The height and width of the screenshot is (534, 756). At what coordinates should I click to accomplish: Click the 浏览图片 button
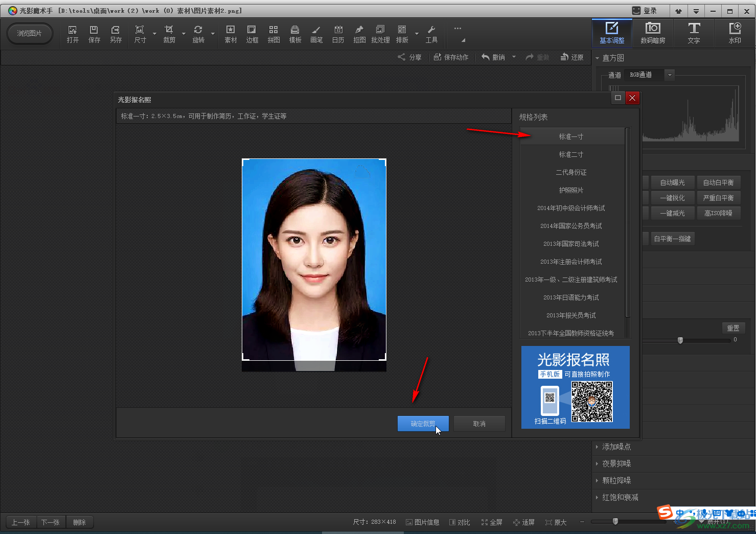29,33
